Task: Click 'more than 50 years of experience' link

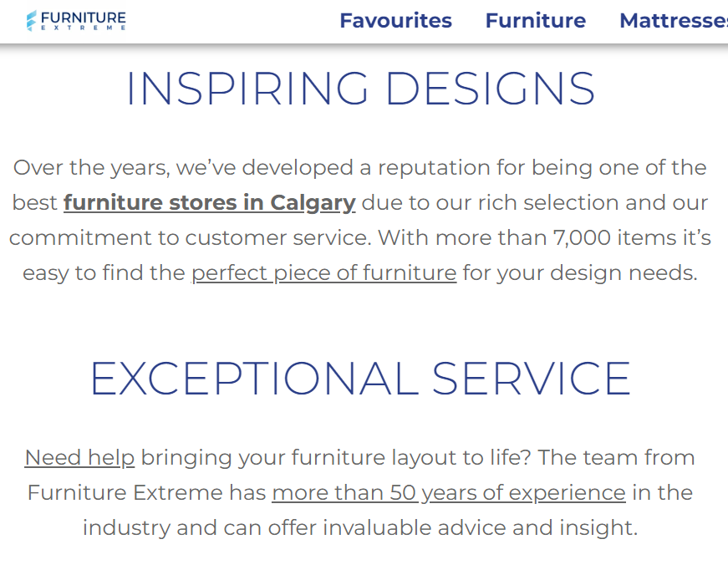Action: tap(447, 493)
